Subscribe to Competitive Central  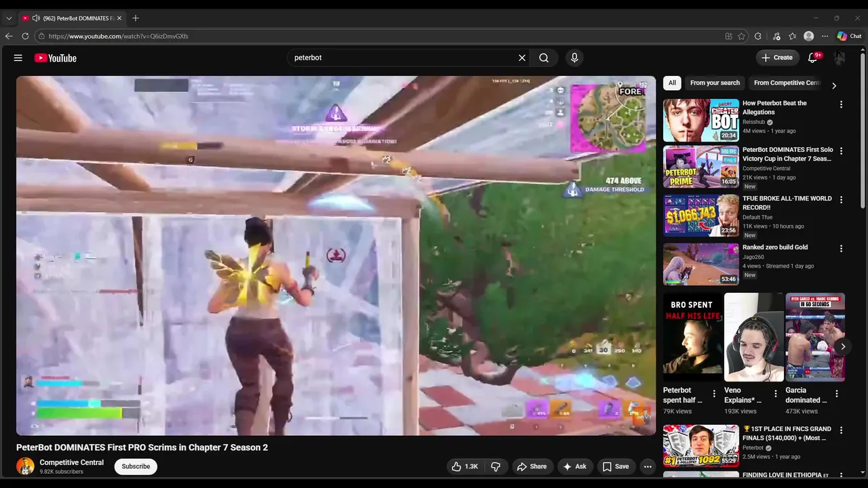point(136,466)
